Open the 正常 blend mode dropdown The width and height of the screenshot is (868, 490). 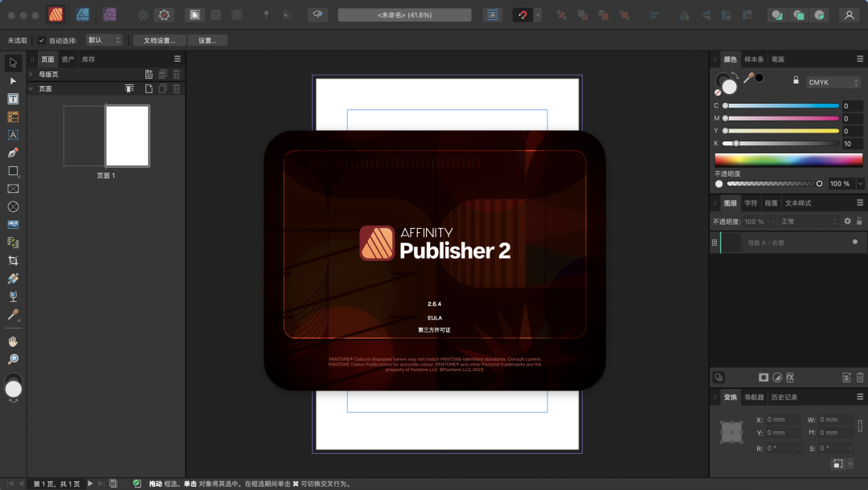coord(807,221)
